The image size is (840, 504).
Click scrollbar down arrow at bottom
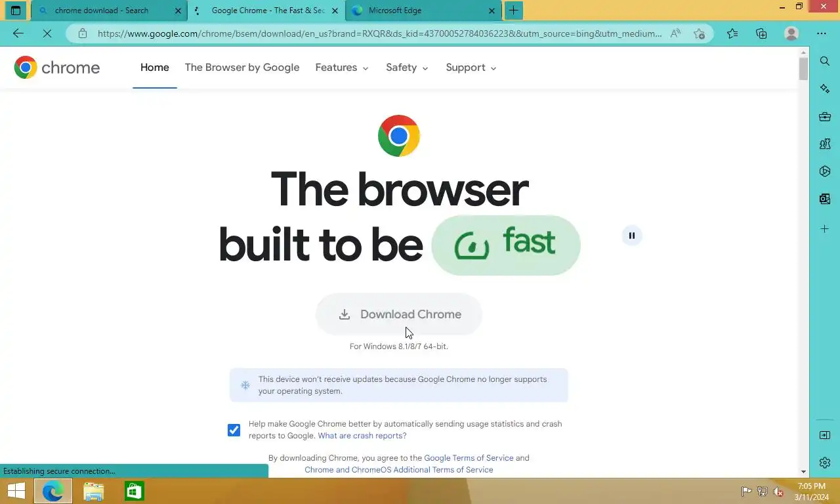click(803, 471)
